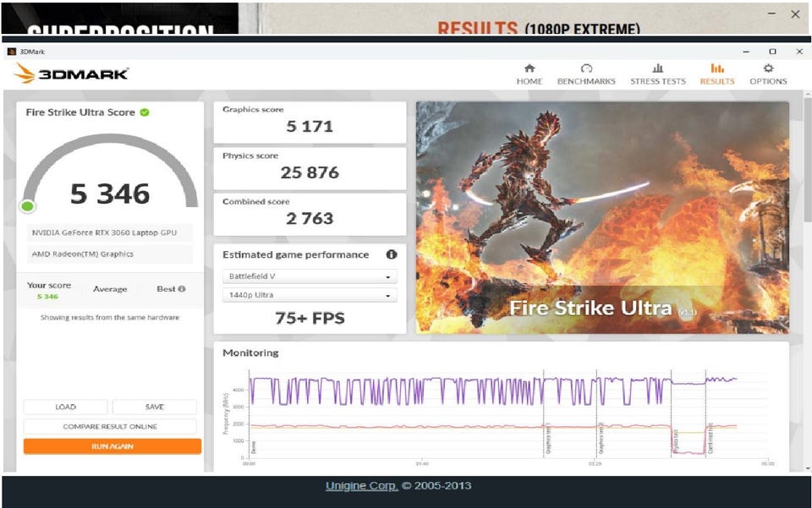The image size is (812, 508).
Task: Click the AMD Radeon(TM) Graphics label
Action: coord(82,254)
